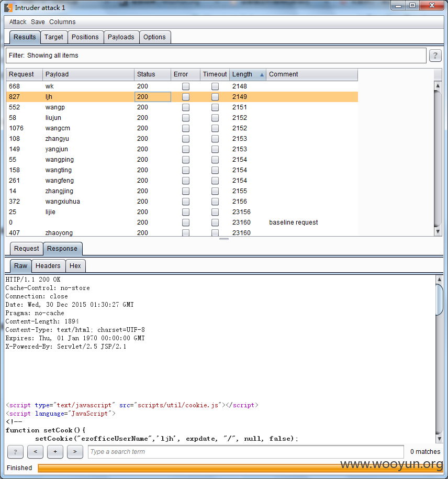Click the Burp Intruder window icon
Screen dimensions: 448x479
point(8,8)
